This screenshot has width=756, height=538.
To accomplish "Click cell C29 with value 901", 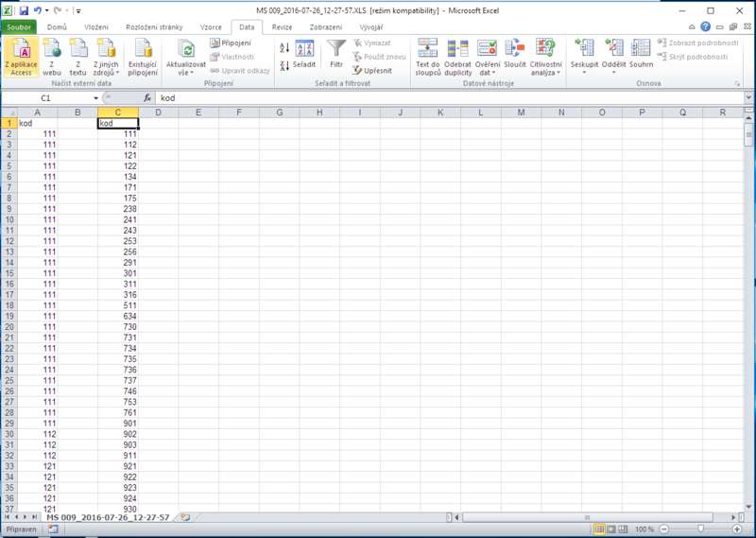I will 117,424.
